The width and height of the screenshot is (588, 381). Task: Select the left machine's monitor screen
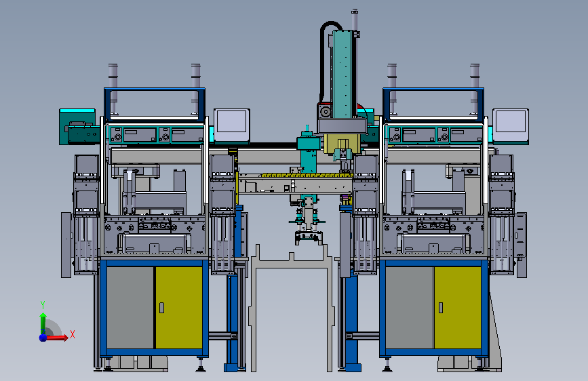coord(232,121)
